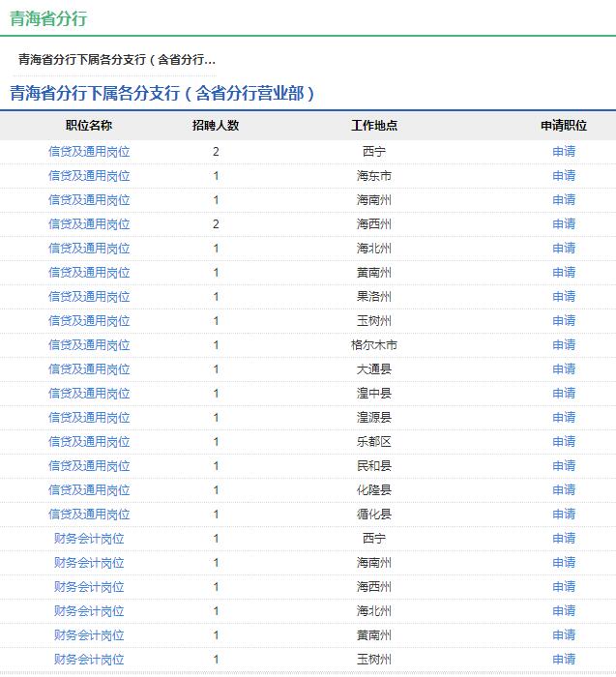Open the 青海省分行下属各分支行 tab
This screenshot has width=616, height=677.
tap(116, 60)
